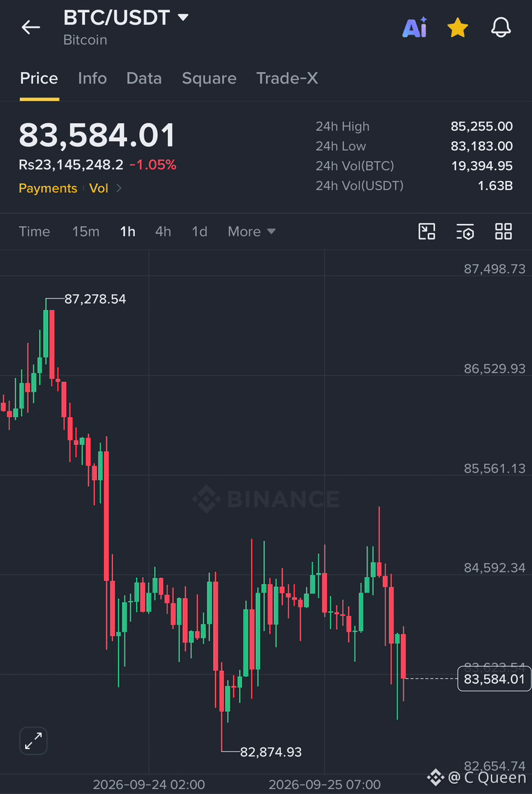
Task: Select the 1d interval
Action: click(200, 232)
